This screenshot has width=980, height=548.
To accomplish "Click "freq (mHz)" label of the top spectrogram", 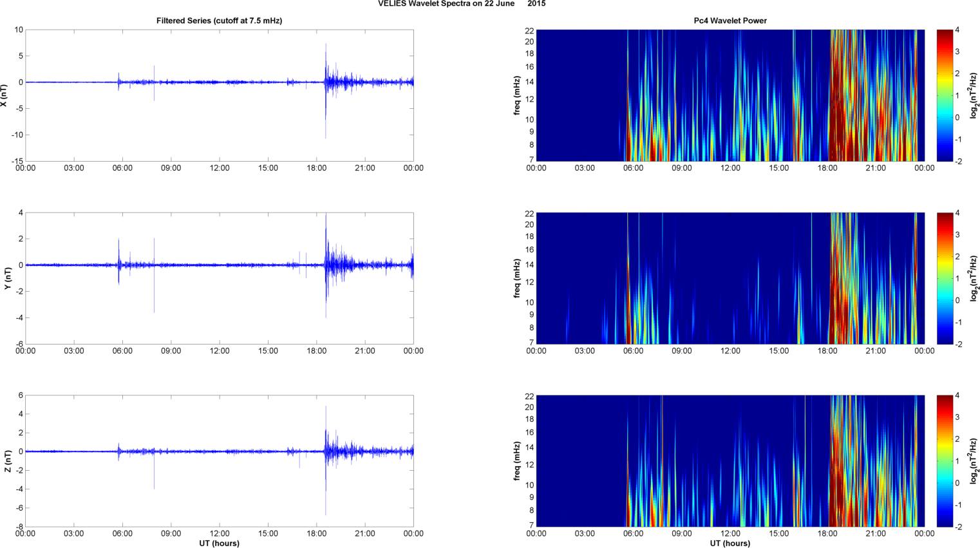I will tap(517, 95).
